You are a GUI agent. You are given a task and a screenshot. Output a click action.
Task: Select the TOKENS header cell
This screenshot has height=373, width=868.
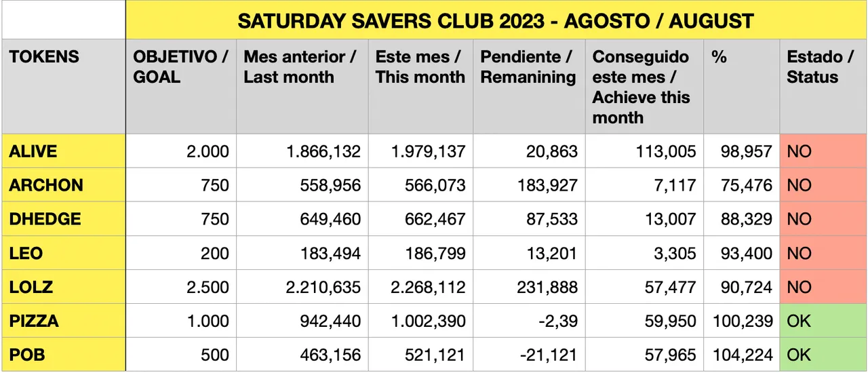[44, 57]
